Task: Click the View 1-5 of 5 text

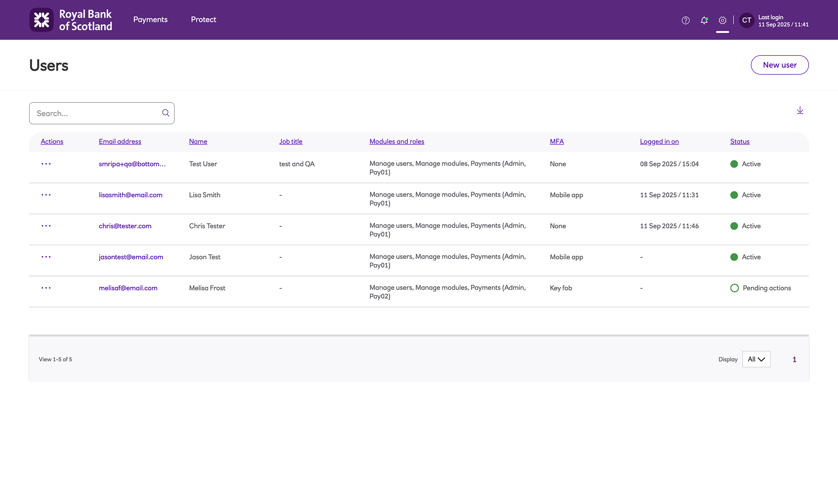Action: pos(55,359)
